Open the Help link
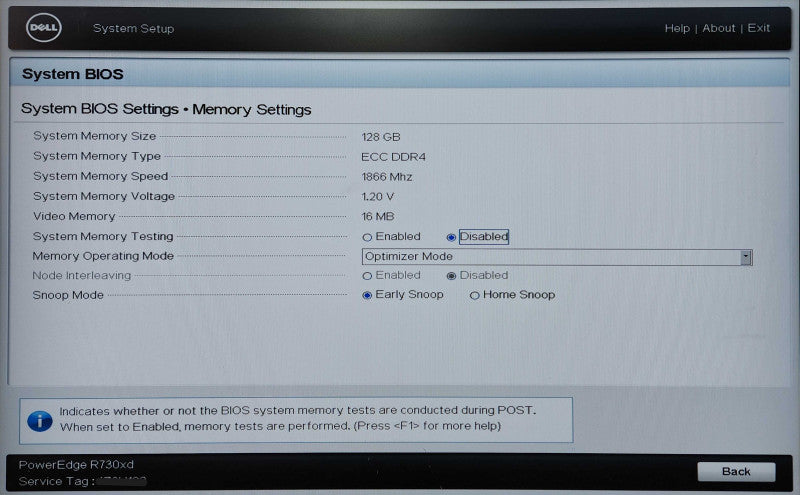Viewport: 800px width, 495px height. click(677, 29)
